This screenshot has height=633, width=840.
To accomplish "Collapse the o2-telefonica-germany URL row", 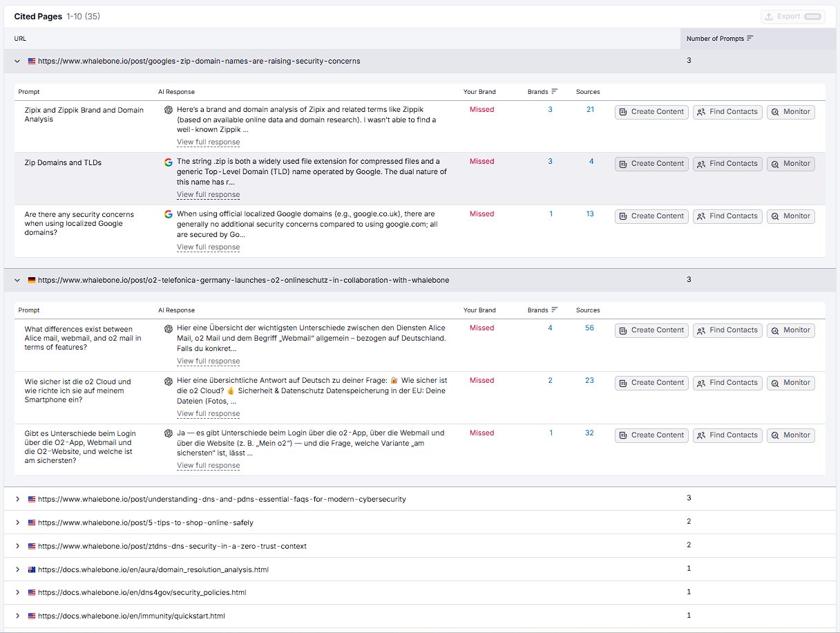I will click(17, 280).
